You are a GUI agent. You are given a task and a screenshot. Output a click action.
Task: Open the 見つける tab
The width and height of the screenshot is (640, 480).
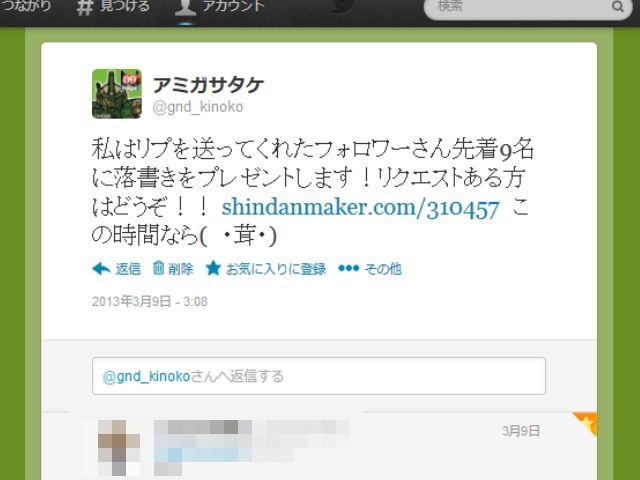(113, 7)
